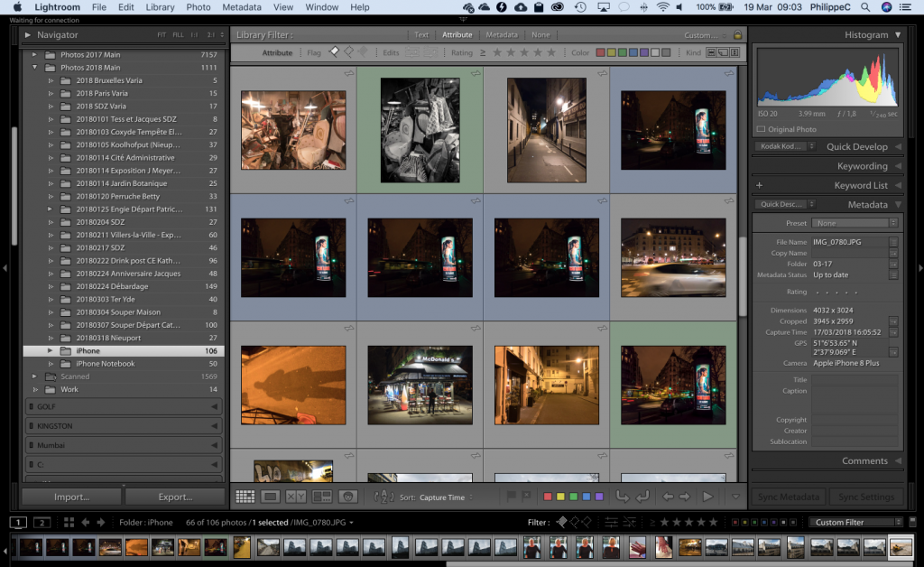Expand the Photos 2017 Main folder
This screenshot has height=567, width=924.
34,55
